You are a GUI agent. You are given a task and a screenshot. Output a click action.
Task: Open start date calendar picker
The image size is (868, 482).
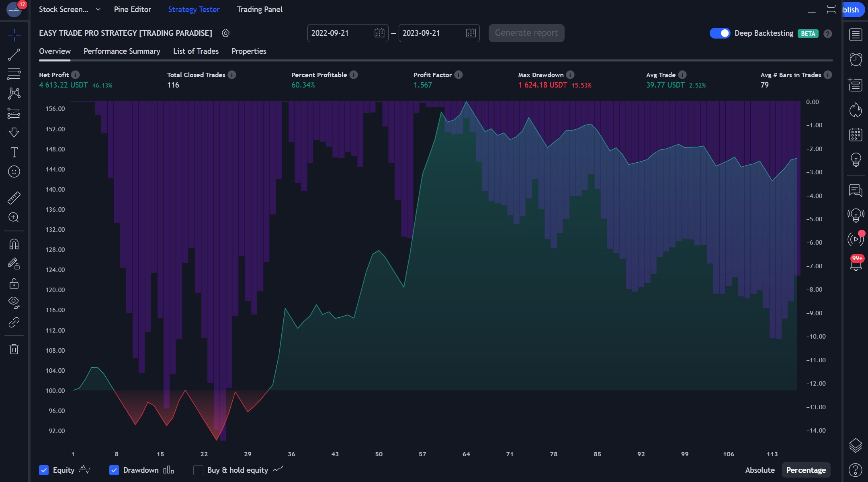click(379, 33)
